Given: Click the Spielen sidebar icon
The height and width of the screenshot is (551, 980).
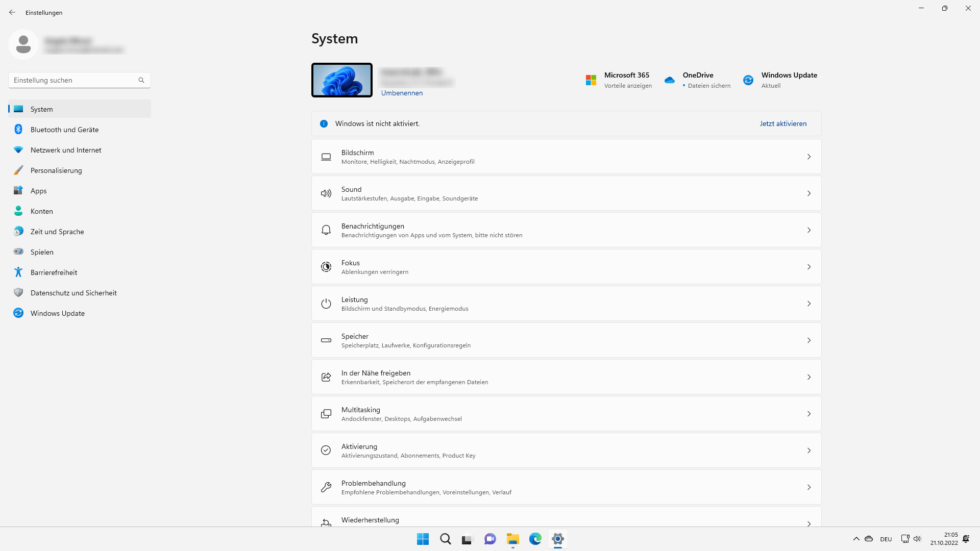Looking at the screenshot, I should pyautogui.click(x=18, y=252).
